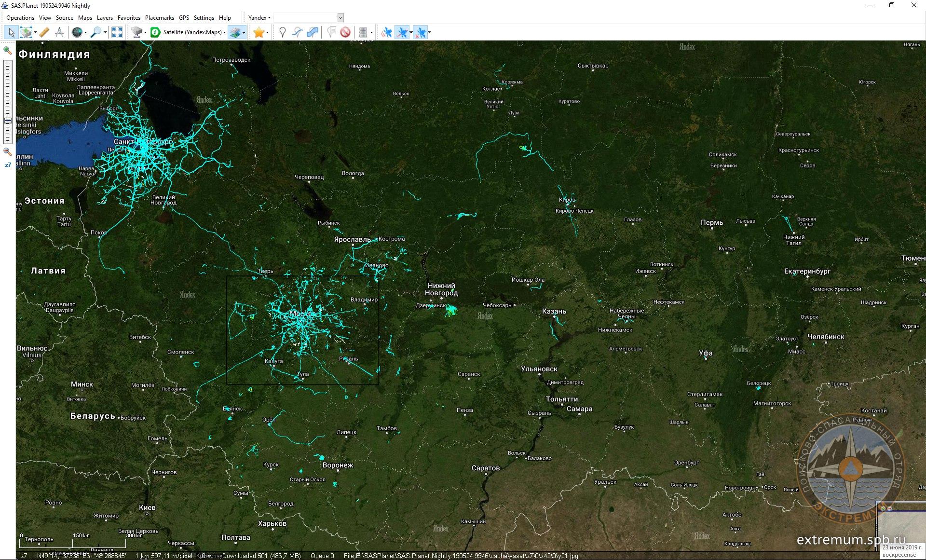The image size is (926, 560).
Task: Click the add placemark pin icon
Action: [x=283, y=32]
